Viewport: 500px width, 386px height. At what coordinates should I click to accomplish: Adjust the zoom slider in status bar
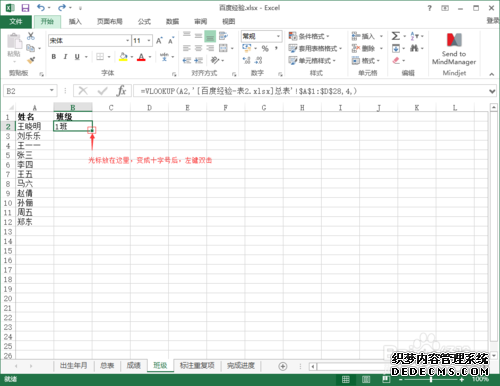pyautogui.click(x=431, y=379)
